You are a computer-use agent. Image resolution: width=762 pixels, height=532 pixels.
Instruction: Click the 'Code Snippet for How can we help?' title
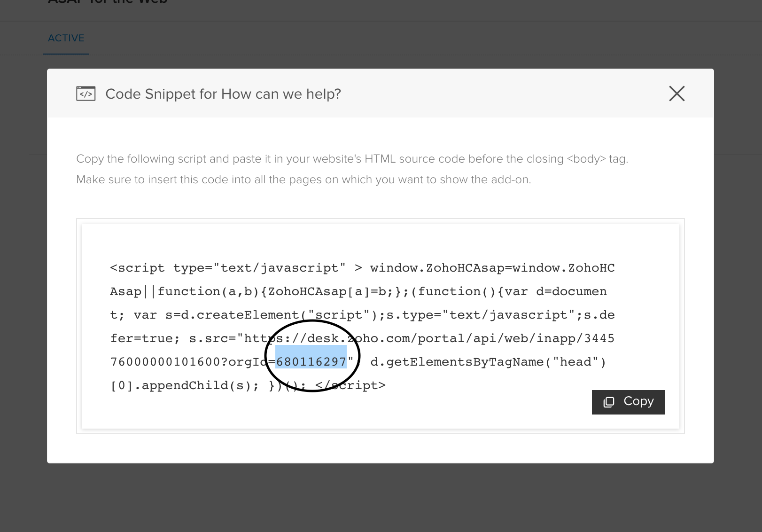(223, 94)
